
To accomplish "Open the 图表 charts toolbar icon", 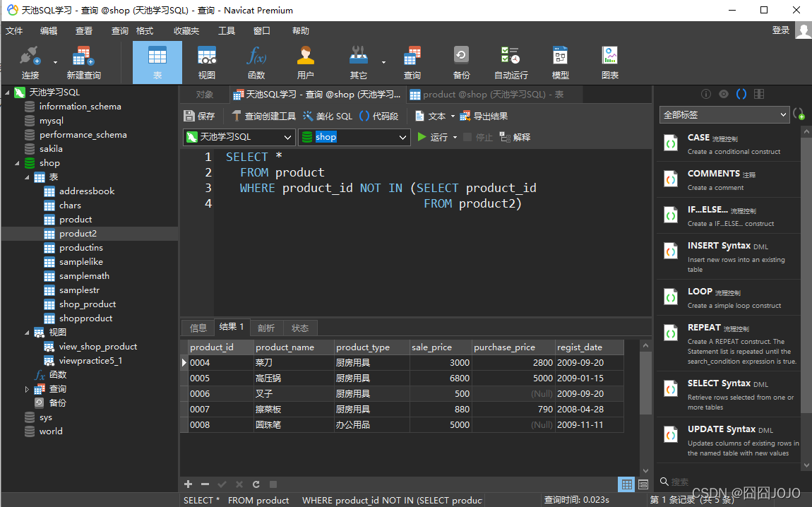I will (610, 63).
